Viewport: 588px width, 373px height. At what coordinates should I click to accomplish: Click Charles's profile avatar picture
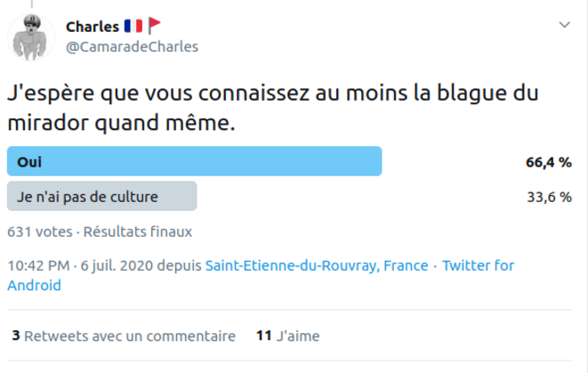(31, 37)
